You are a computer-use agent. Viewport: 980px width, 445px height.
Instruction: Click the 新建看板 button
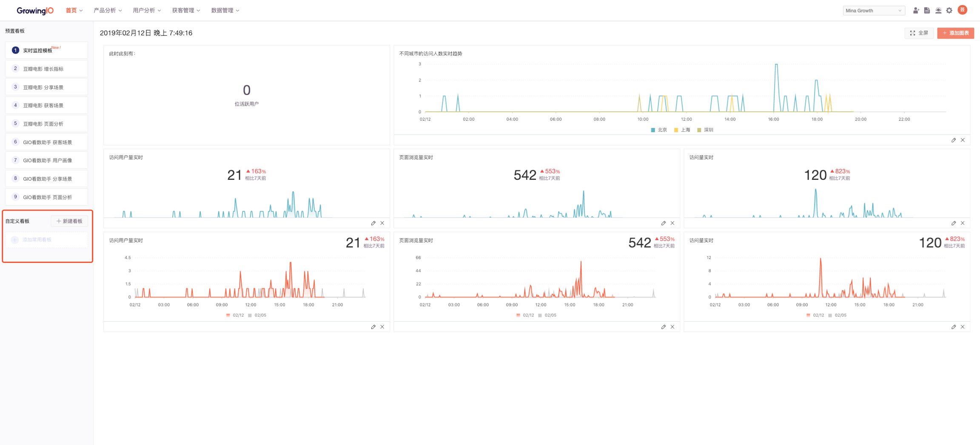pos(69,221)
